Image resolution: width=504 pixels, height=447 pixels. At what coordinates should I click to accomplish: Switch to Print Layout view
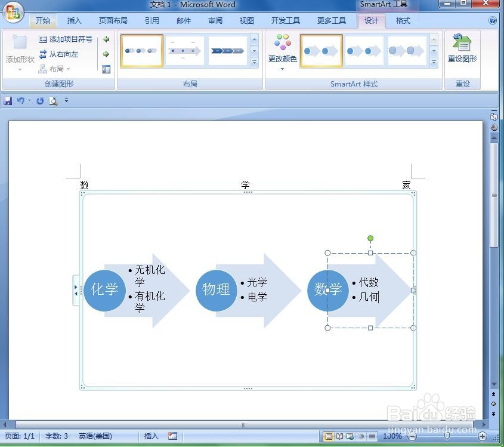(x=329, y=436)
